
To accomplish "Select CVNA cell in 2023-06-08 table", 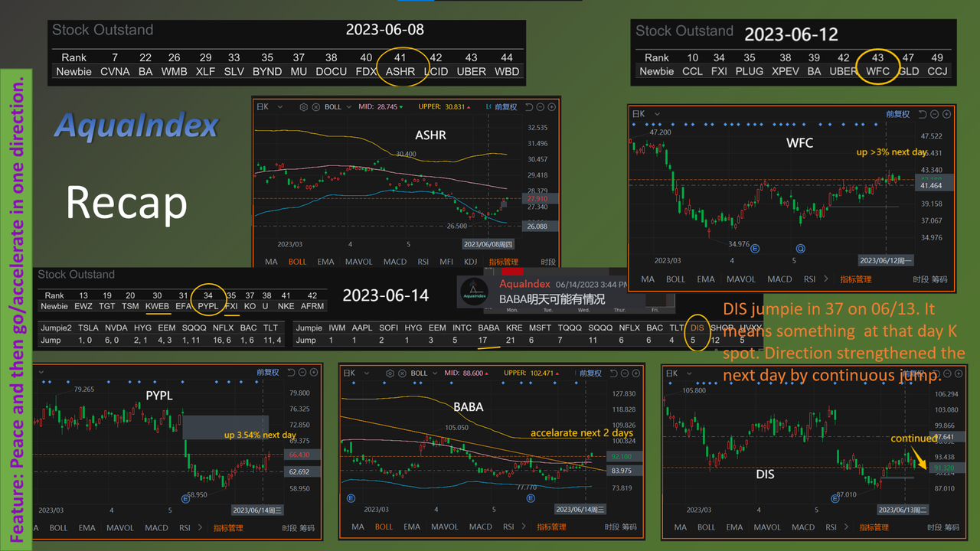I will (115, 71).
